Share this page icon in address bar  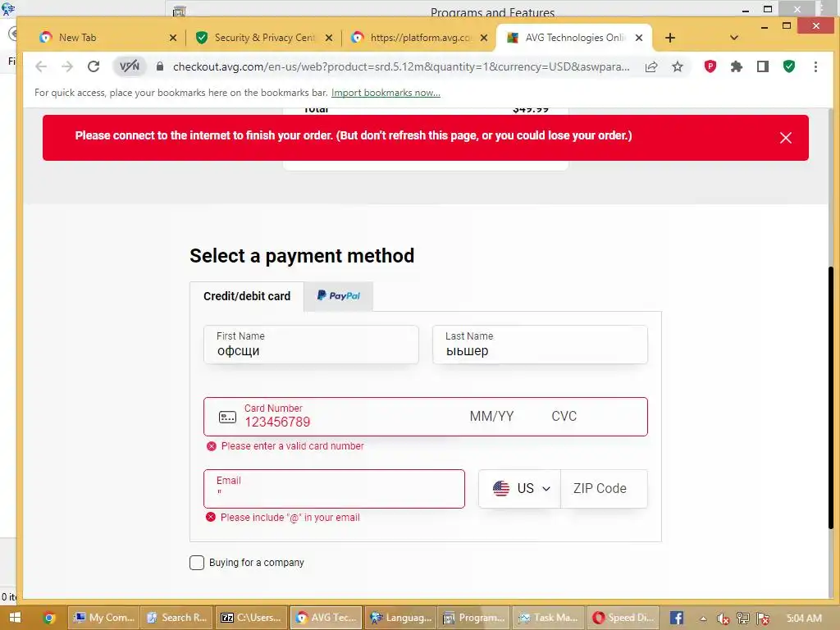(651, 66)
